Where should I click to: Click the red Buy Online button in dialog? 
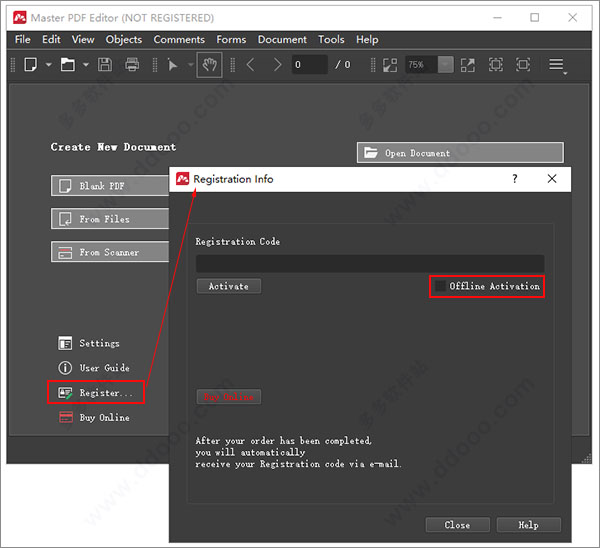(x=229, y=397)
